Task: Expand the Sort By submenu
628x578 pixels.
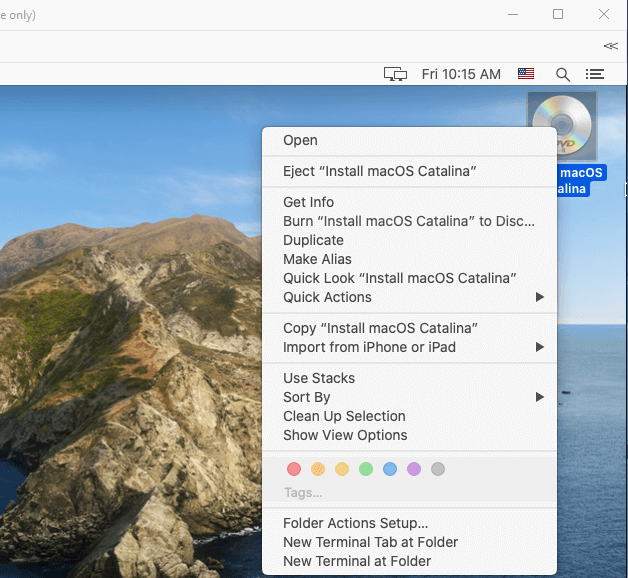Action: [409, 397]
